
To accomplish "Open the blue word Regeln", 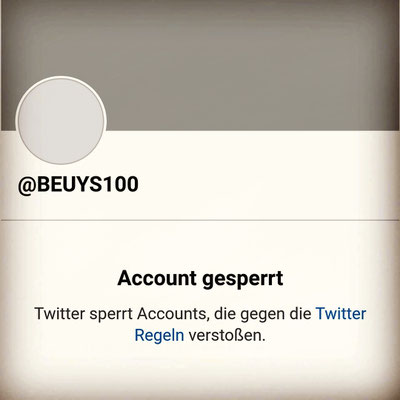I will 159,335.
